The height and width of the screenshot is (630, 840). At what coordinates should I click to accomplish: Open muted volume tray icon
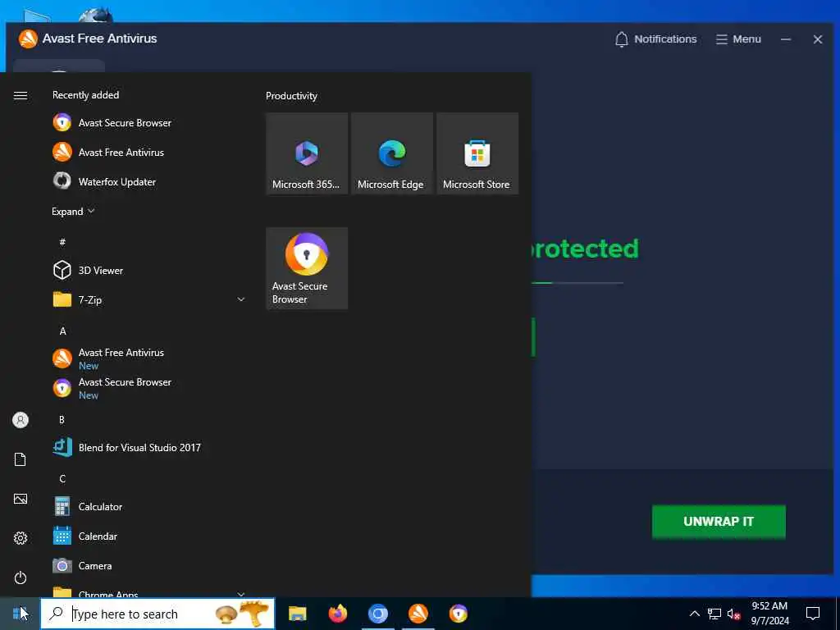tap(733, 614)
